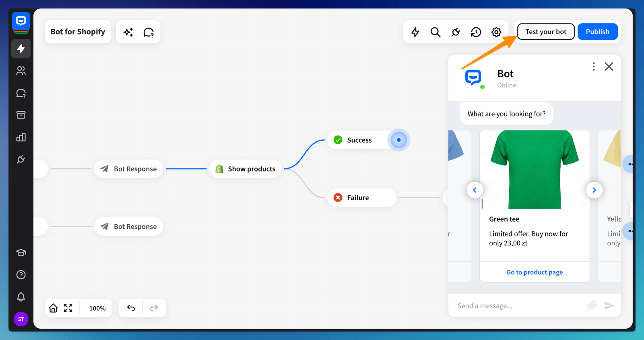Follow the Go to product page link

click(535, 272)
